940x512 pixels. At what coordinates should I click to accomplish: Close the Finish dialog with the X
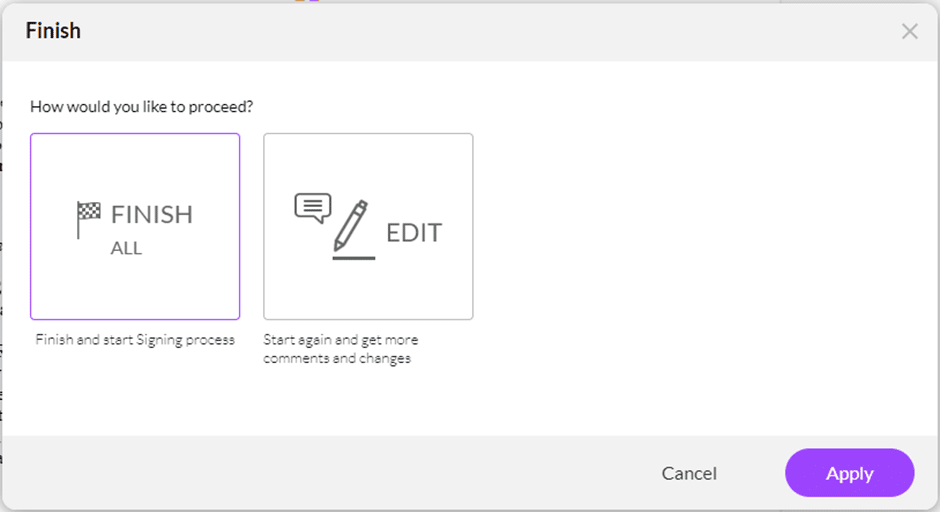click(x=909, y=31)
